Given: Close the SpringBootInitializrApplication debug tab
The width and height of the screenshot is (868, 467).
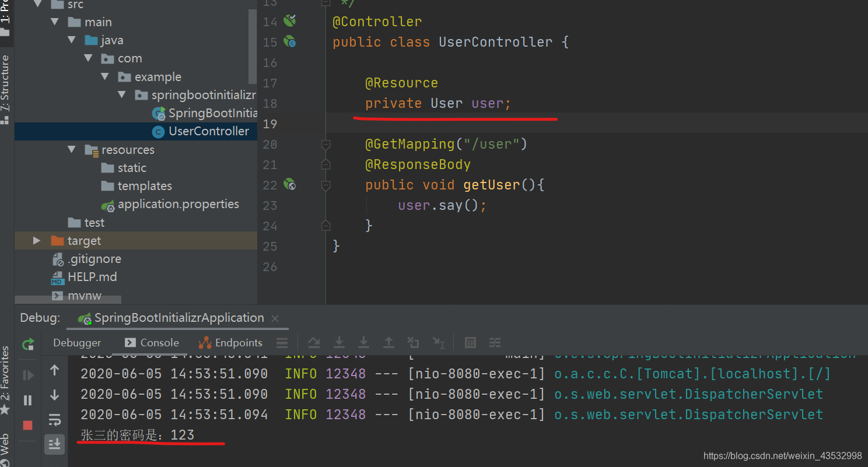Looking at the screenshot, I should click(x=275, y=318).
